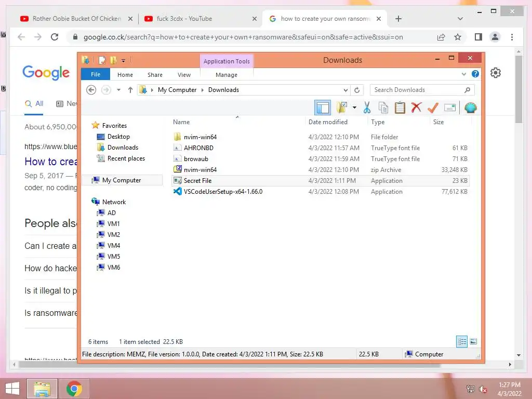Reload the Chrome page
The width and height of the screenshot is (532, 399).
coord(54,37)
